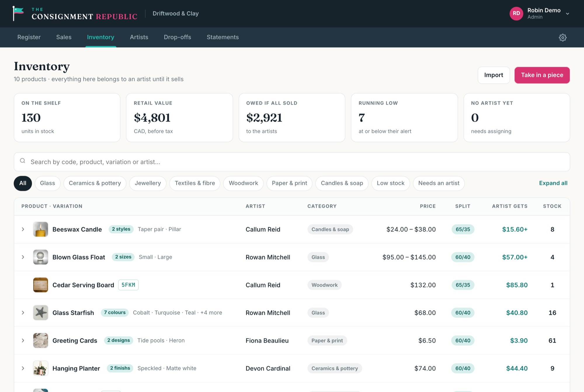Focus the inventory search field

click(292, 162)
